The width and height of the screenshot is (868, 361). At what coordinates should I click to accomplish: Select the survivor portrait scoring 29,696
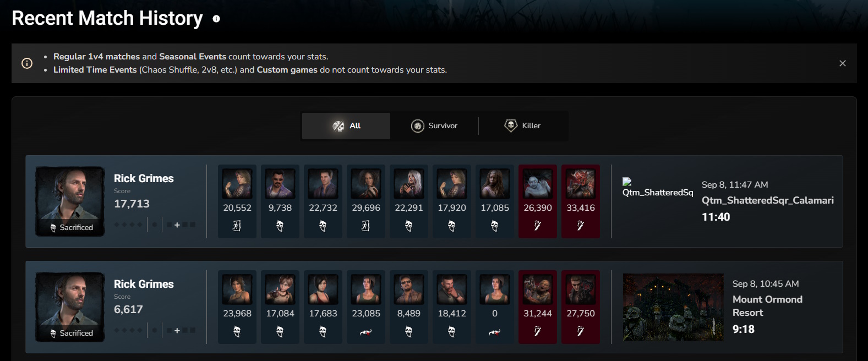pos(366,183)
